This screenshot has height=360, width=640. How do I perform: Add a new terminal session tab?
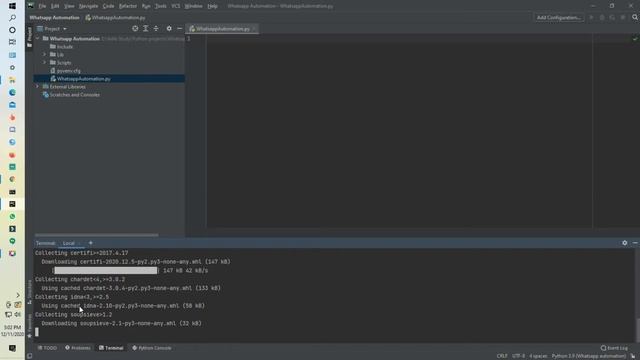point(91,243)
